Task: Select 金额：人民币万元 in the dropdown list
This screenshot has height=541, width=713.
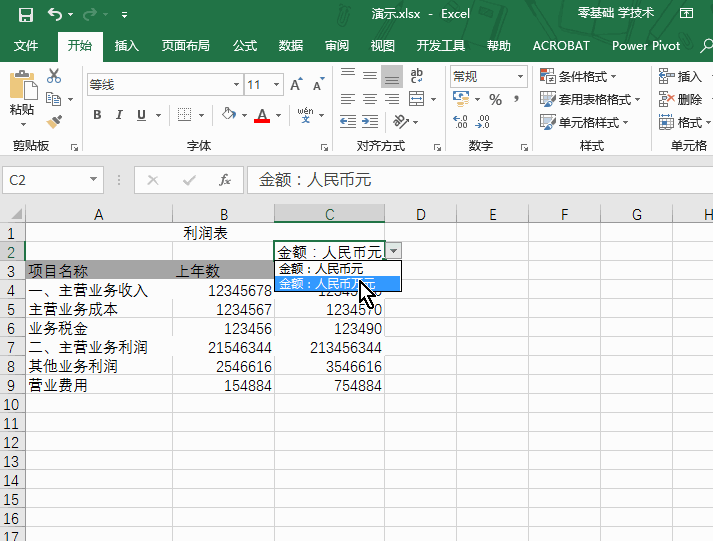Action: (x=337, y=284)
